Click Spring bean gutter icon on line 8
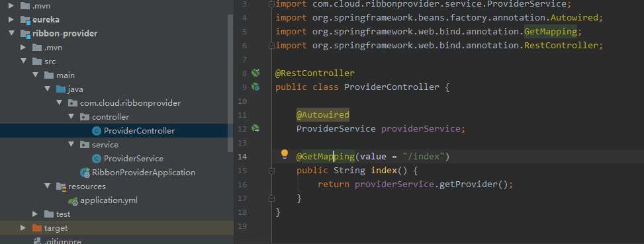 (x=255, y=73)
